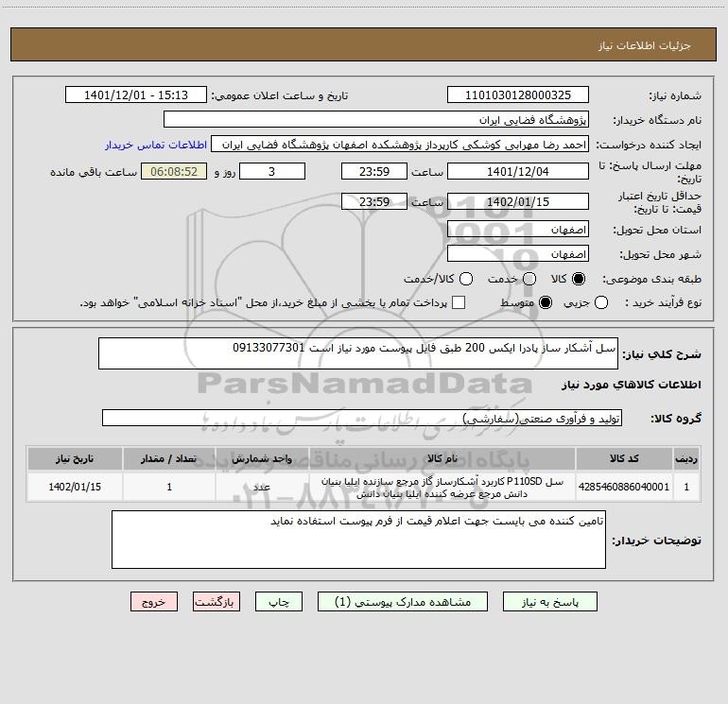
Task: Click the table need date 1402/01/15 cell
Action: [x=75, y=487]
